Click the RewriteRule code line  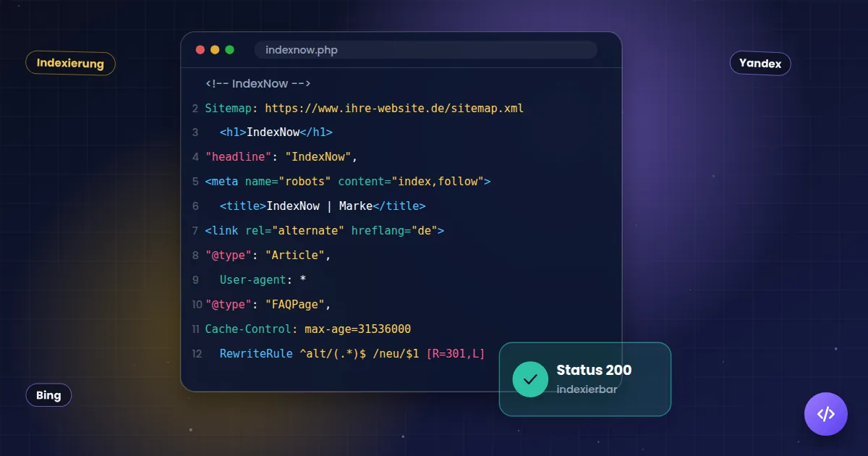pos(352,354)
